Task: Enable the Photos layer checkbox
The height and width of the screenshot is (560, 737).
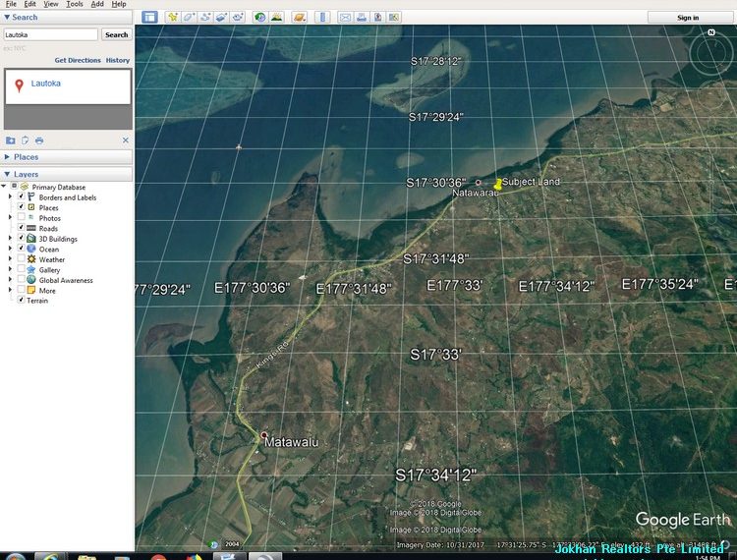Action: pyautogui.click(x=21, y=218)
